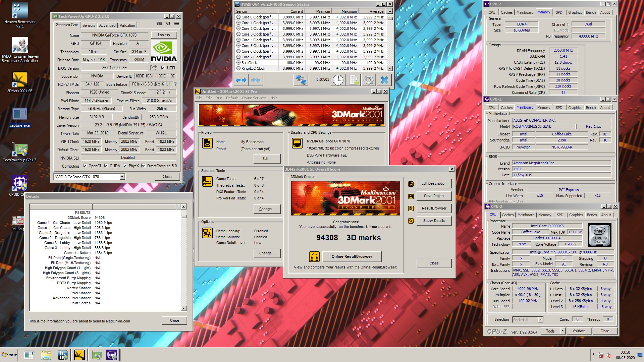Click the Online ResultBrowser yellow icon
The image size is (644, 362).
(314, 257)
